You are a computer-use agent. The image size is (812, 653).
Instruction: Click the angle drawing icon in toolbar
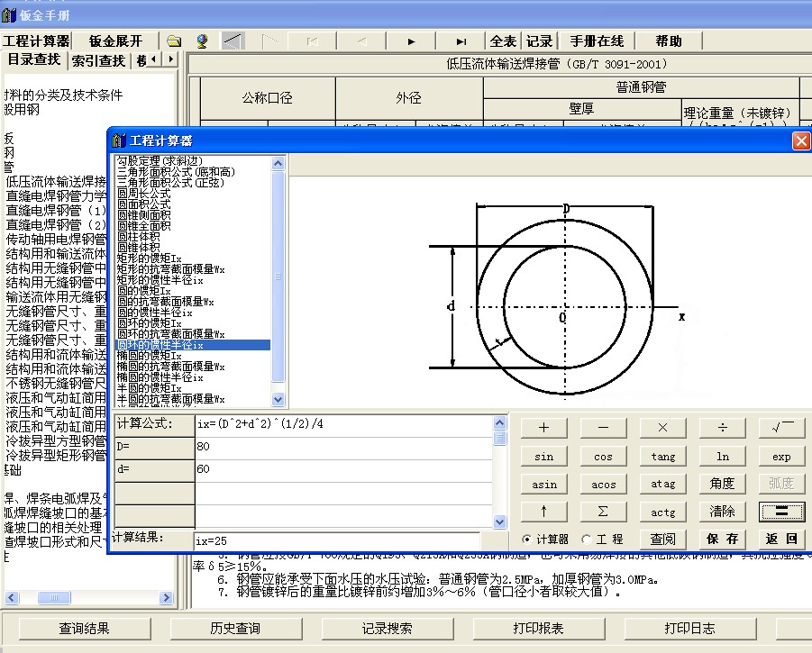(233, 41)
